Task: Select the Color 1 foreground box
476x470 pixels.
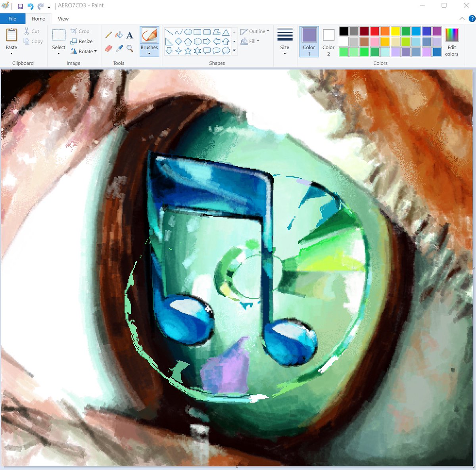Action: [x=309, y=41]
